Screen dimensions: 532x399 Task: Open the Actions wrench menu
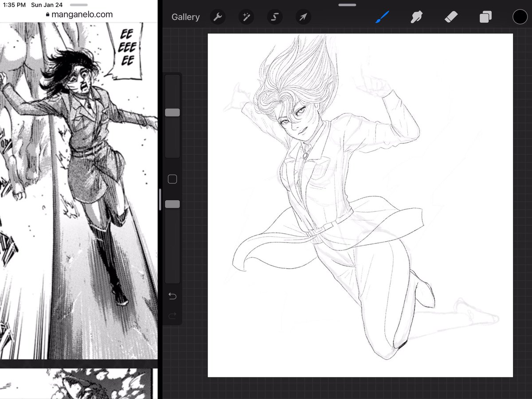[217, 17]
